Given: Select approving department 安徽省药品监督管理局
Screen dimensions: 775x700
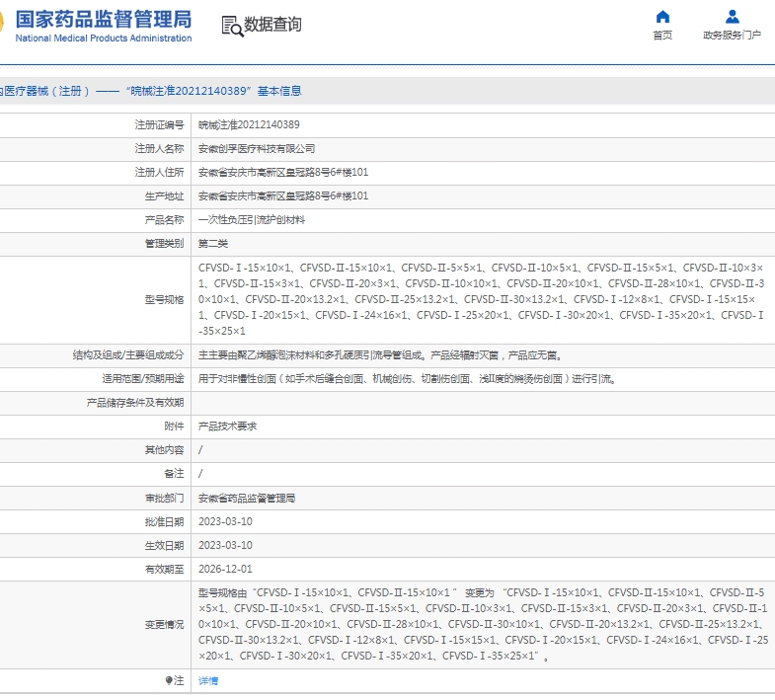Looking at the screenshot, I should point(247,498).
